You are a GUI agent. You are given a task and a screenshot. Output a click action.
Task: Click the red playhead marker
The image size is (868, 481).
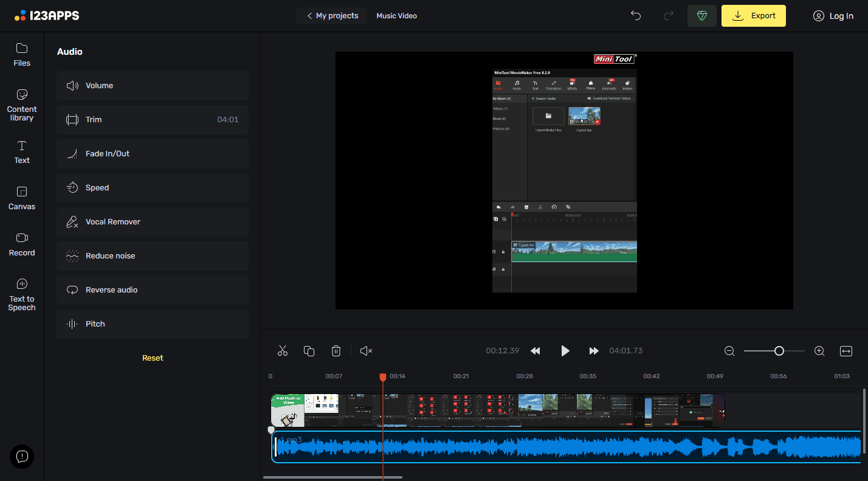coord(383,378)
